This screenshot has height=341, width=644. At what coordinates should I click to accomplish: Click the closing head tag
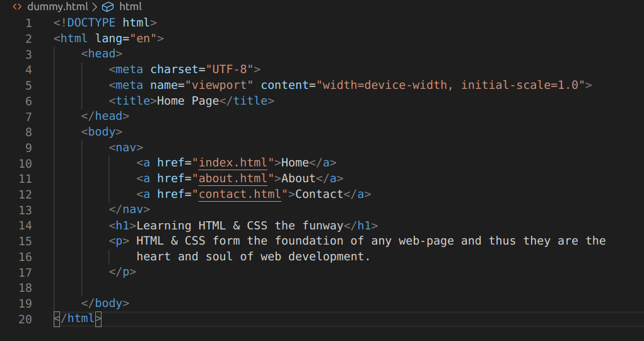coord(105,116)
